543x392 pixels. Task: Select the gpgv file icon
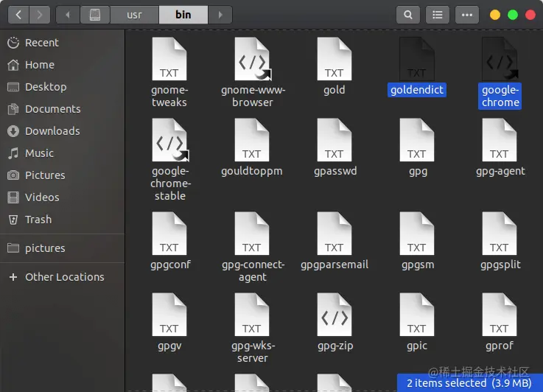coord(169,315)
